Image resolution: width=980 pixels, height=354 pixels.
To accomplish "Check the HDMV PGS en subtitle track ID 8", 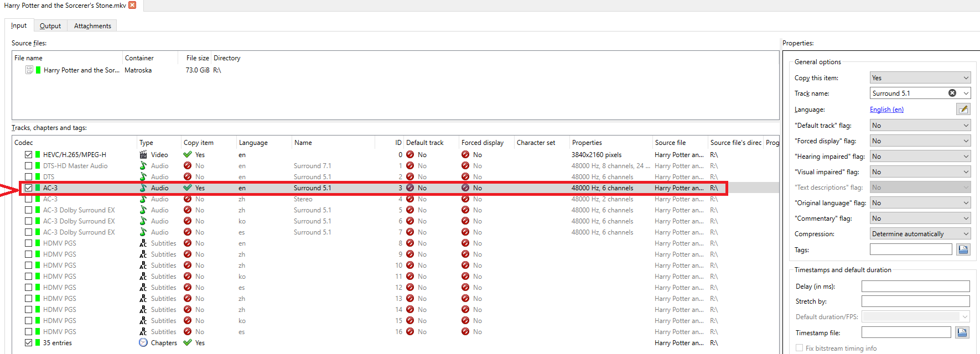I will point(28,243).
